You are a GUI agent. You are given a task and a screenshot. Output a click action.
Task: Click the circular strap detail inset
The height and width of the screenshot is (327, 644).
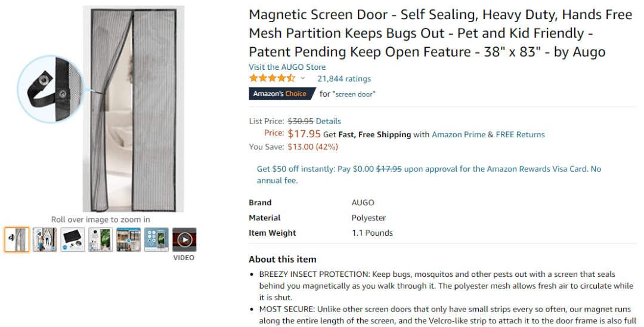click(51, 88)
